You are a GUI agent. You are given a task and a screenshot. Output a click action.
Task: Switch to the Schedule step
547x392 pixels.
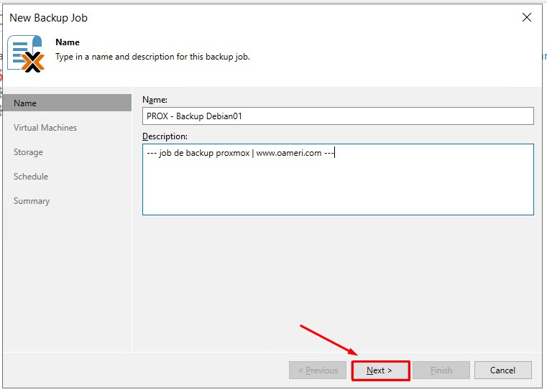pos(31,177)
